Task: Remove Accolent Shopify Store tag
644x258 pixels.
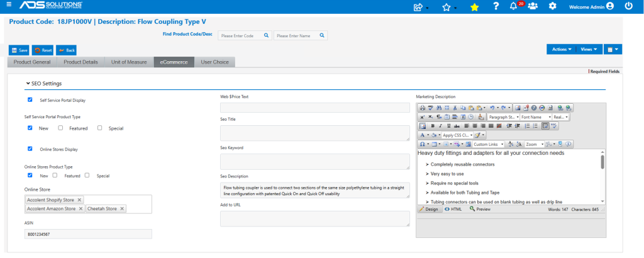Action: point(79,199)
